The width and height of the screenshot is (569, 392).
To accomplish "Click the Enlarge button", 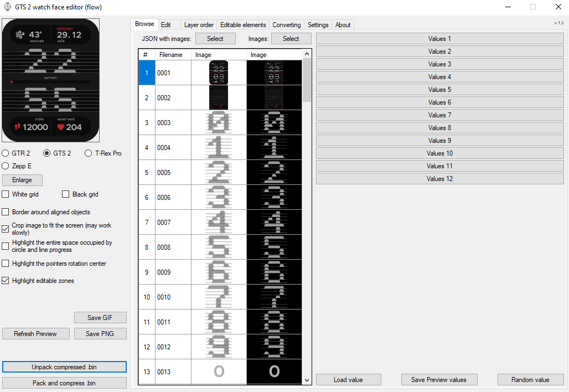I will click(x=23, y=180).
